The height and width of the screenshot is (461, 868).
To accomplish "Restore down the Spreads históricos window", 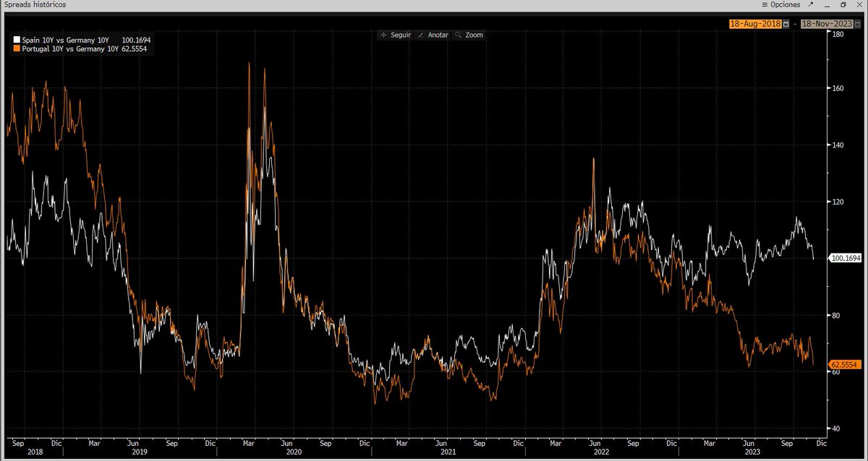I will pyautogui.click(x=843, y=4).
